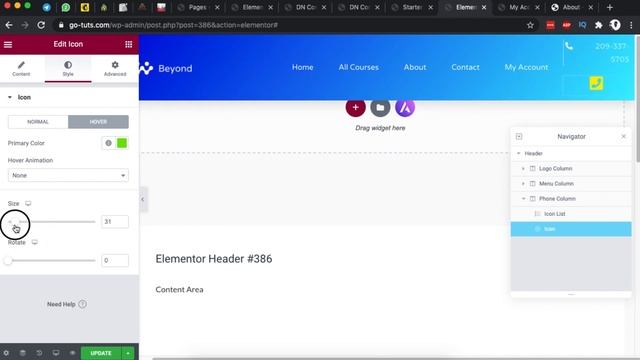Click the browser Back arrow
The image size is (640, 360).
click(x=9, y=25)
